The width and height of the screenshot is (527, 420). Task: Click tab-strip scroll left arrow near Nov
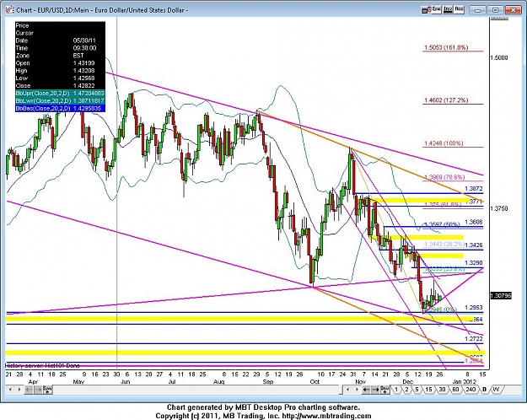point(348,390)
